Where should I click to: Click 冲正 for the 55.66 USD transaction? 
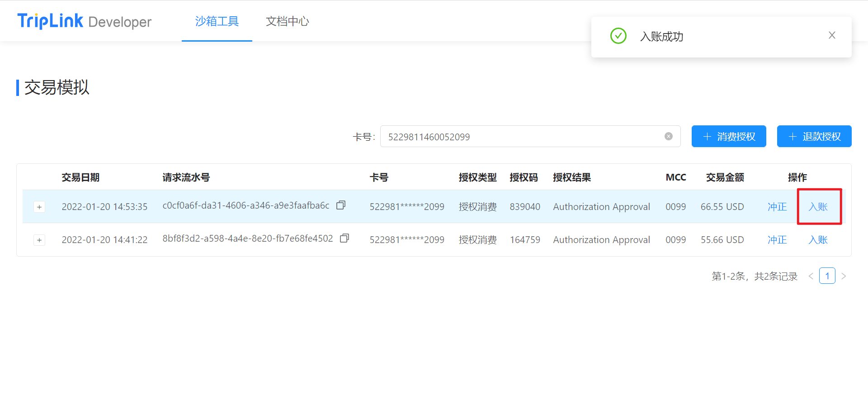[x=777, y=240]
